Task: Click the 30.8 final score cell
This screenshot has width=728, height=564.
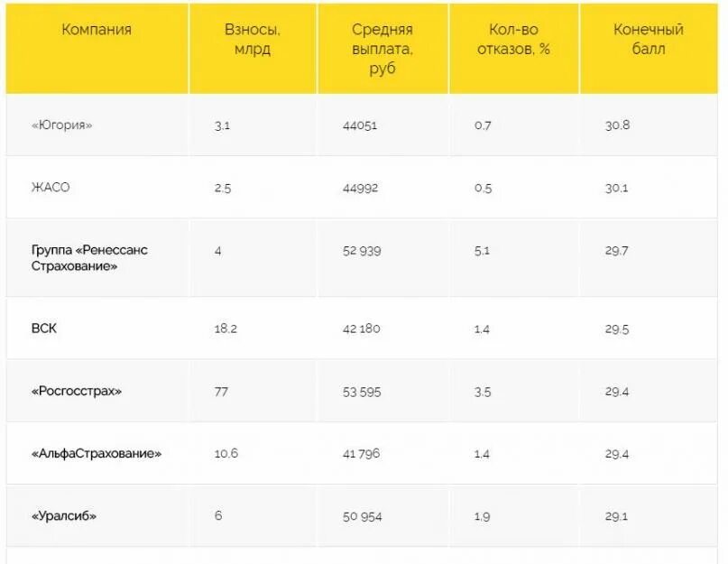Action: pyautogui.click(x=617, y=125)
